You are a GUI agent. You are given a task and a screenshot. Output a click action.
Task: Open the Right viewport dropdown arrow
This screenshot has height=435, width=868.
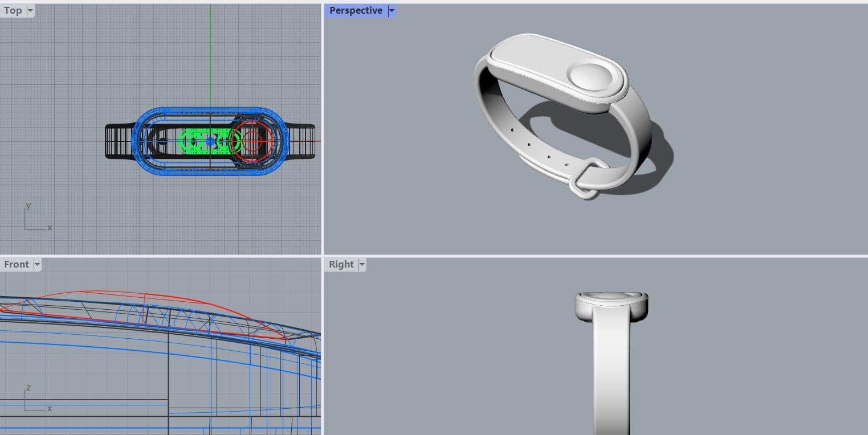[x=362, y=265]
